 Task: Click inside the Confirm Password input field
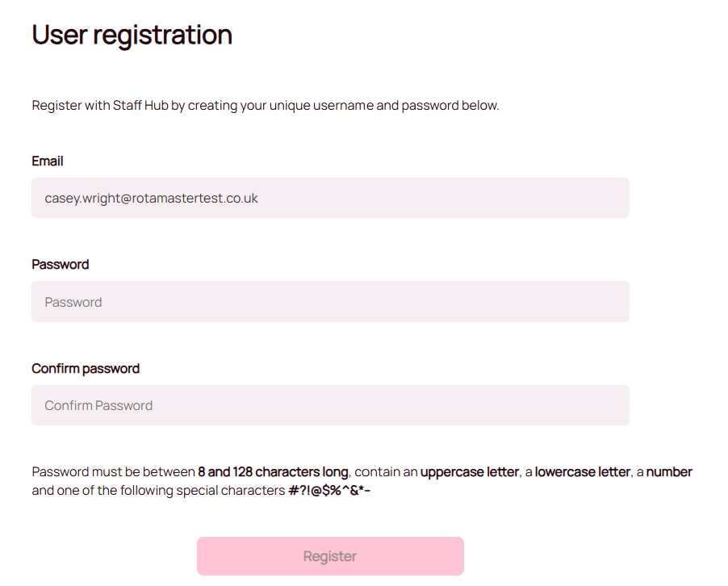click(x=330, y=404)
